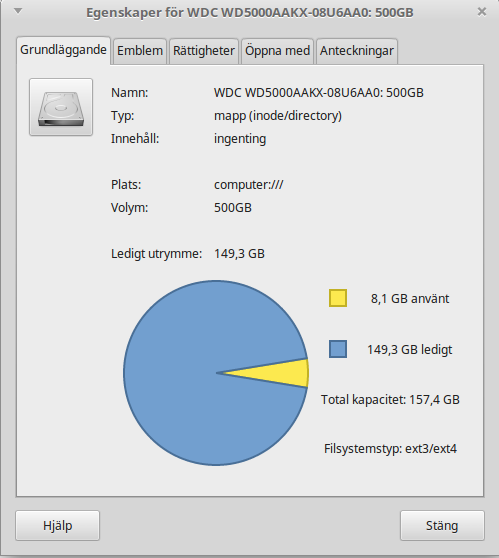Click the Stäng button
499x558 pixels.
442,525
